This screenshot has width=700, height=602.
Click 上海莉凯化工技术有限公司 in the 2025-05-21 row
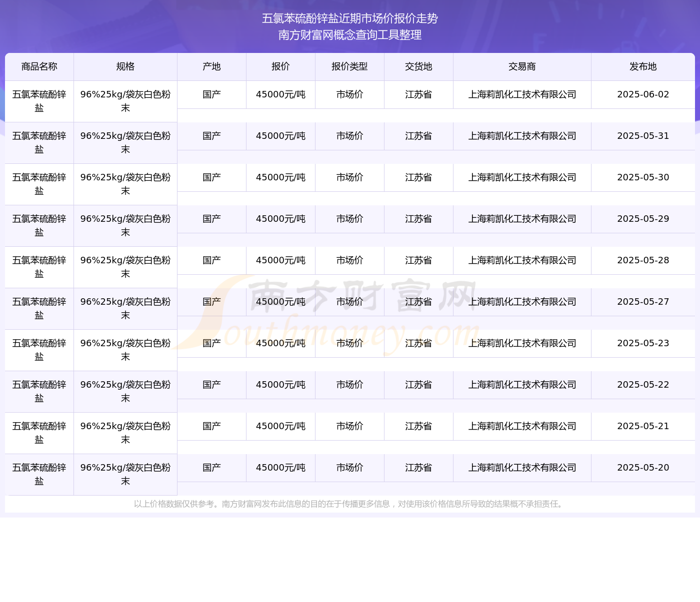tap(522, 426)
